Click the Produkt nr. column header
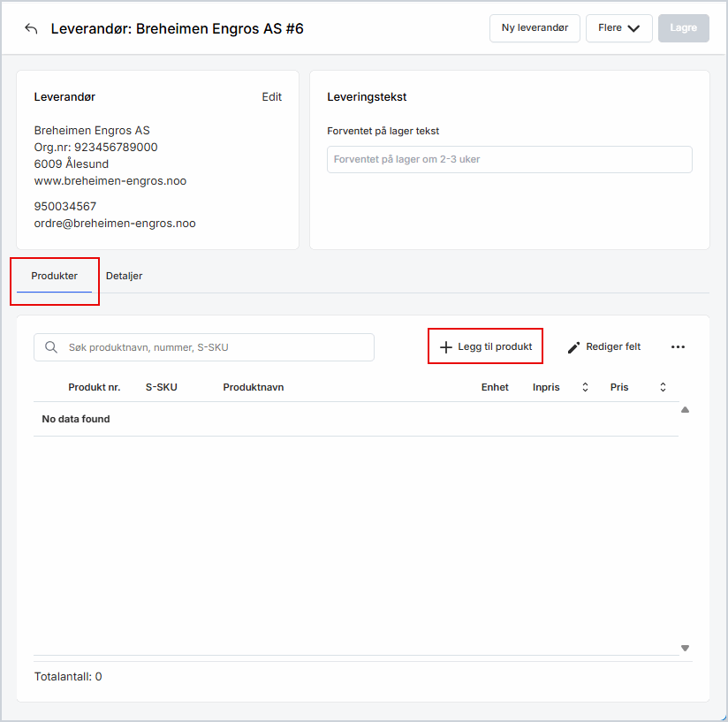Image resolution: width=728 pixels, height=722 pixels. [x=94, y=387]
